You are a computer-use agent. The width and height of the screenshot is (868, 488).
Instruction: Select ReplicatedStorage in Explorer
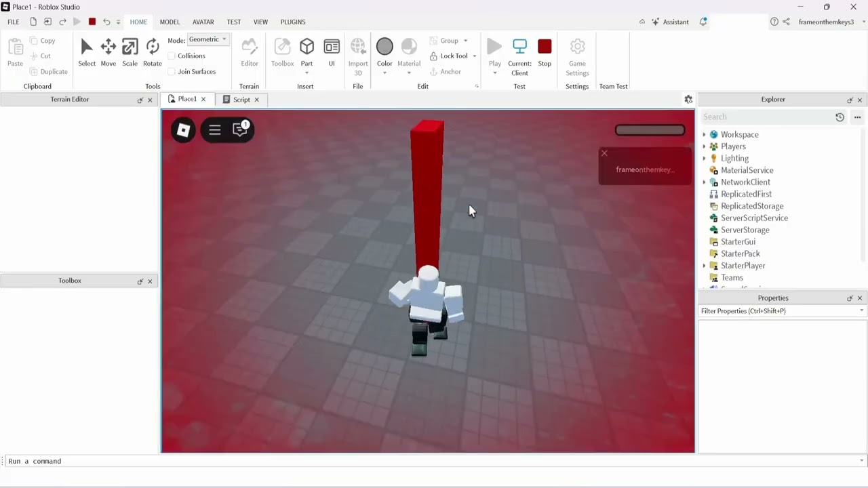[752, 206]
